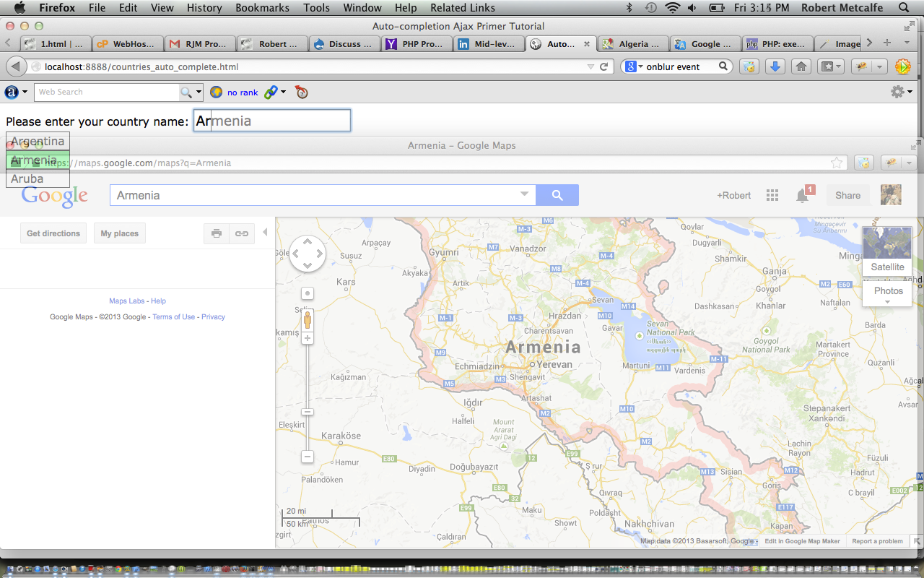
Task: Pan the map left with the arrow
Action: pyautogui.click(x=295, y=254)
